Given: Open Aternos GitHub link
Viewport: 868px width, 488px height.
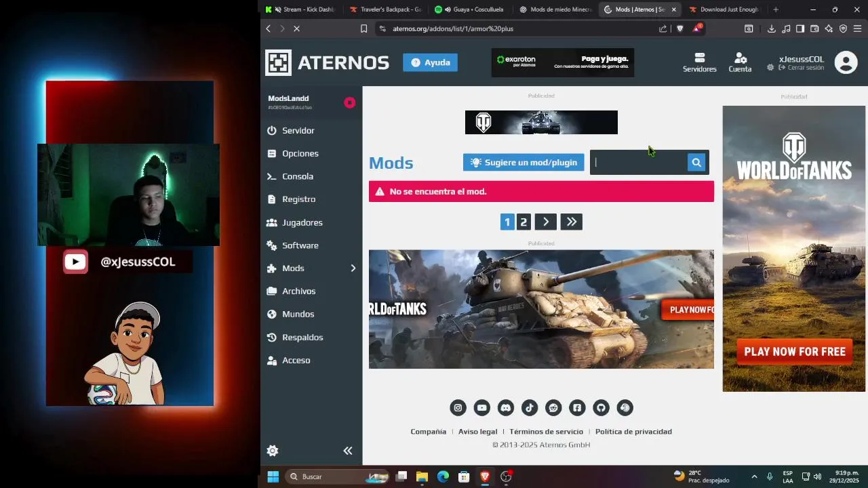Looking at the screenshot, I should 601,407.
